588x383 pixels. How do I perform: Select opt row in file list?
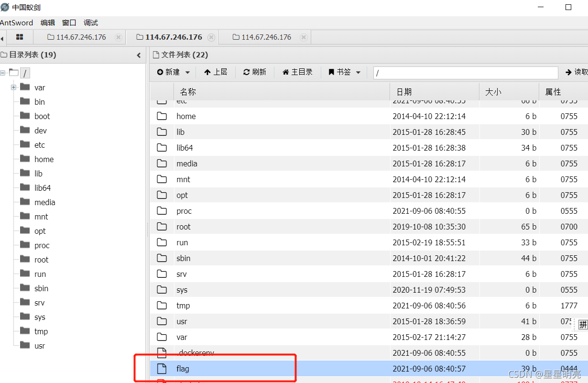pyautogui.click(x=369, y=195)
